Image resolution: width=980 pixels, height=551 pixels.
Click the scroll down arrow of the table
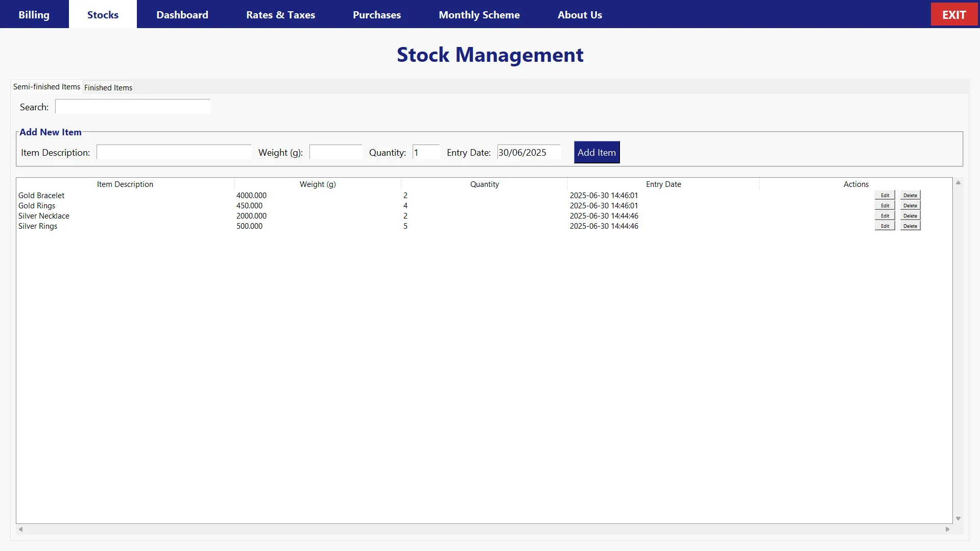(x=958, y=519)
